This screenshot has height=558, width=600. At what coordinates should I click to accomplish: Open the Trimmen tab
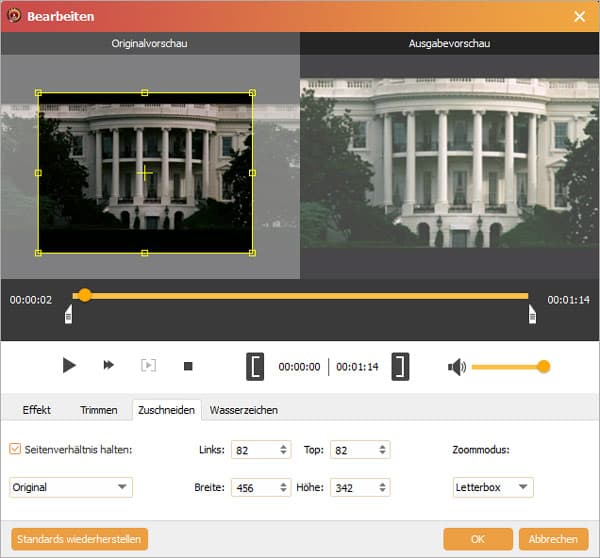click(x=99, y=410)
